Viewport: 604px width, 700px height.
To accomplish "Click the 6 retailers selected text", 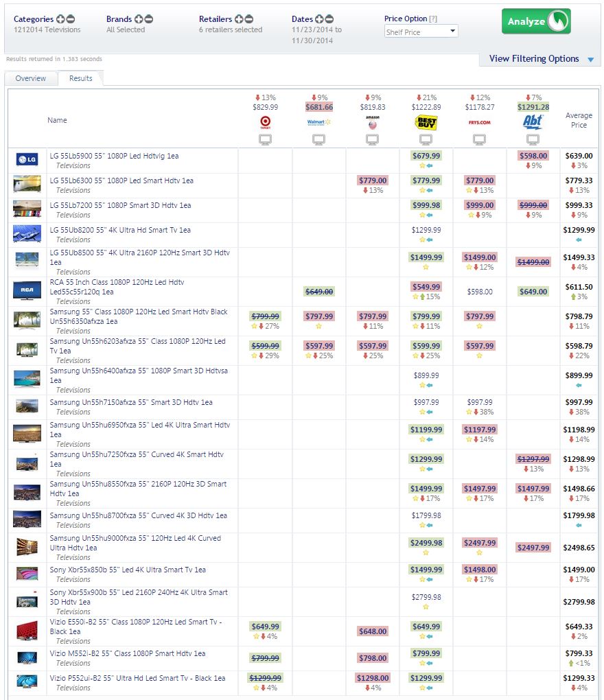I will (231, 30).
